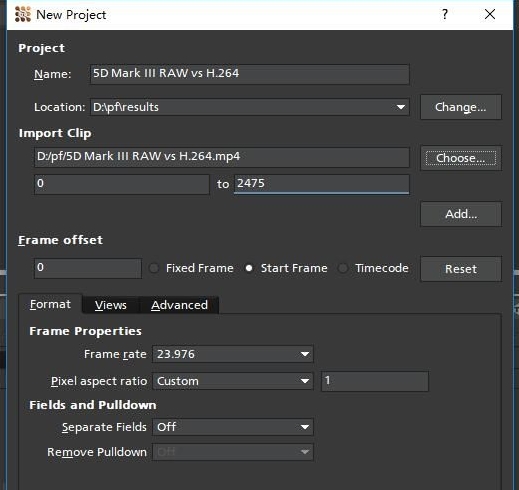519x490 pixels.
Task: Click the disabled Remove Pulldown dropdown
Action: coord(233,452)
